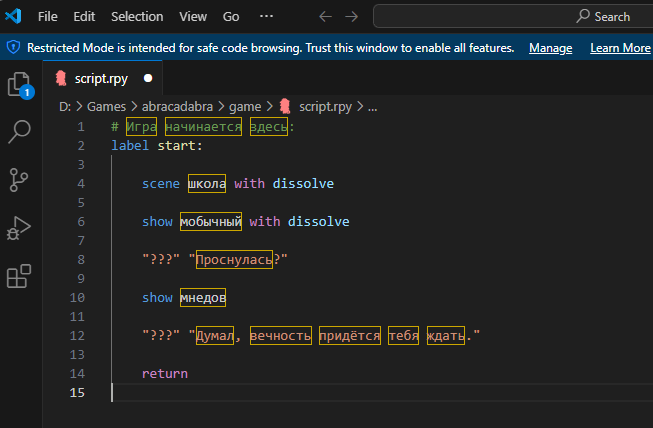Click the Search command center field
Viewport: 653px width, 428px height.
pyautogui.click(x=513, y=16)
